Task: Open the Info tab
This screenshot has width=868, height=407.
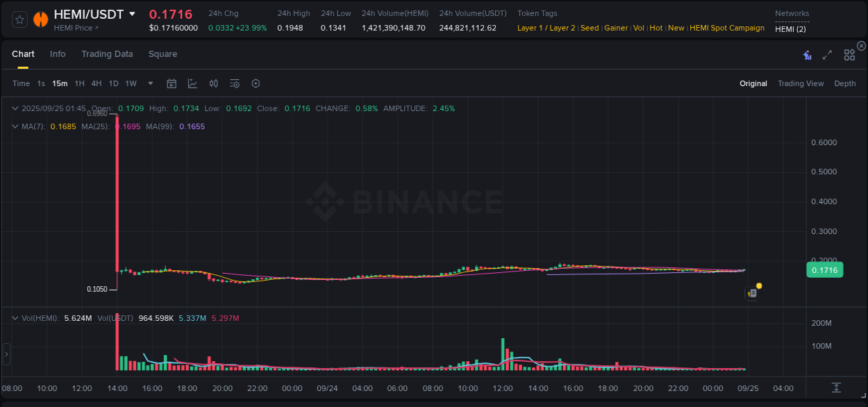Action: (58, 53)
